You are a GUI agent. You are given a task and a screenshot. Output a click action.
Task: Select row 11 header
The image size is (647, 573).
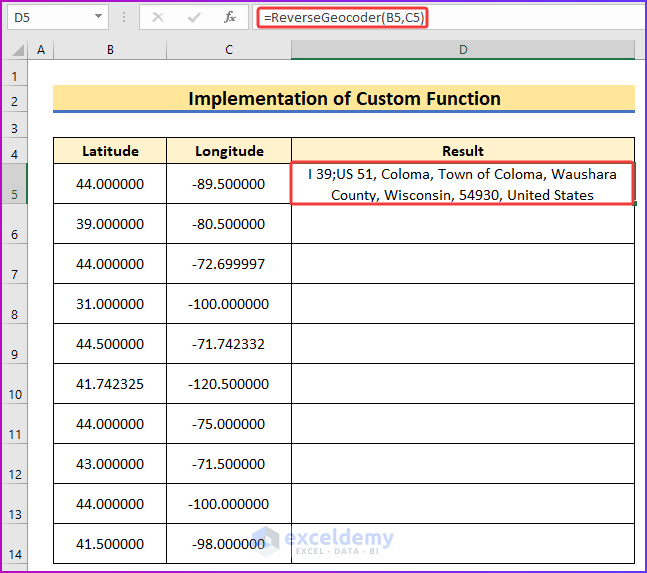tap(14, 424)
